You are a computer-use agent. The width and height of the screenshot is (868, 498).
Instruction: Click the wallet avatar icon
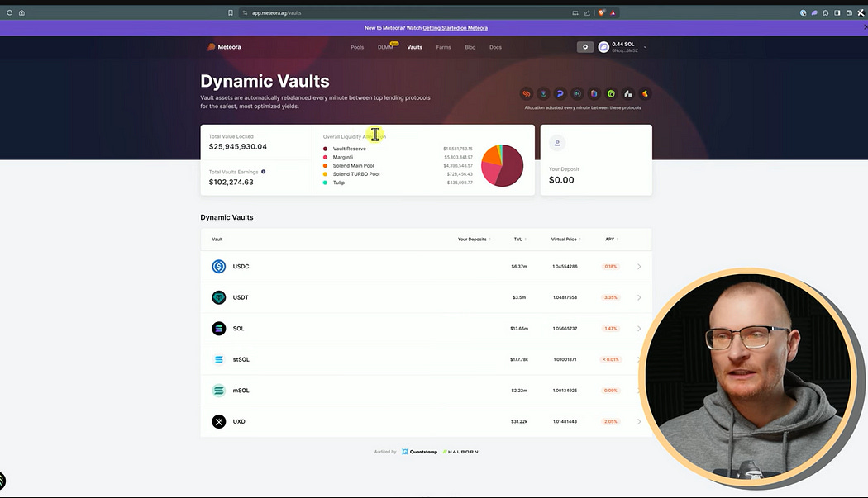[x=603, y=47]
